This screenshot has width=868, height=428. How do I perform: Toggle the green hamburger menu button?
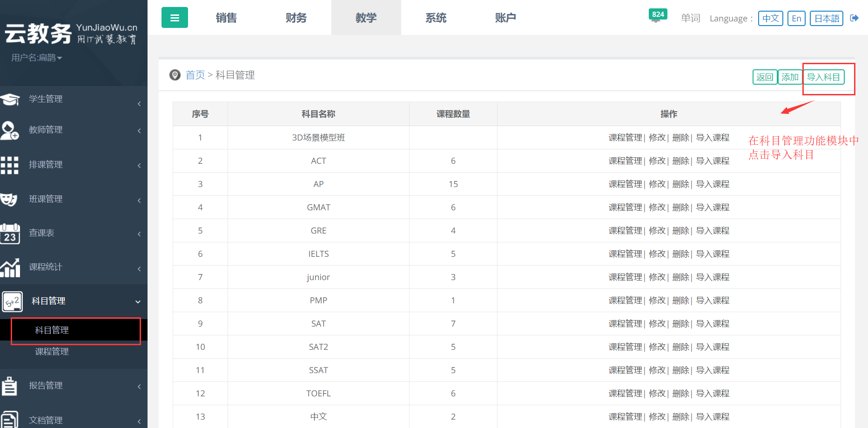(175, 18)
